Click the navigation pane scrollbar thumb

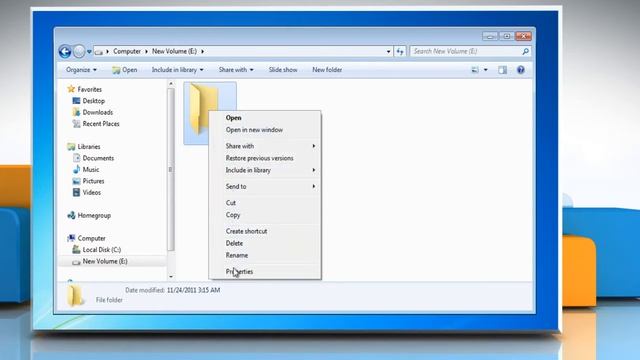[171, 169]
